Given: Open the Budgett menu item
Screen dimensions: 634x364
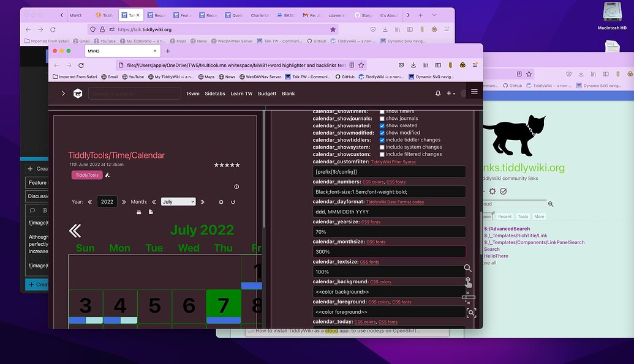Looking at the screenshot, I should point(267,94).
